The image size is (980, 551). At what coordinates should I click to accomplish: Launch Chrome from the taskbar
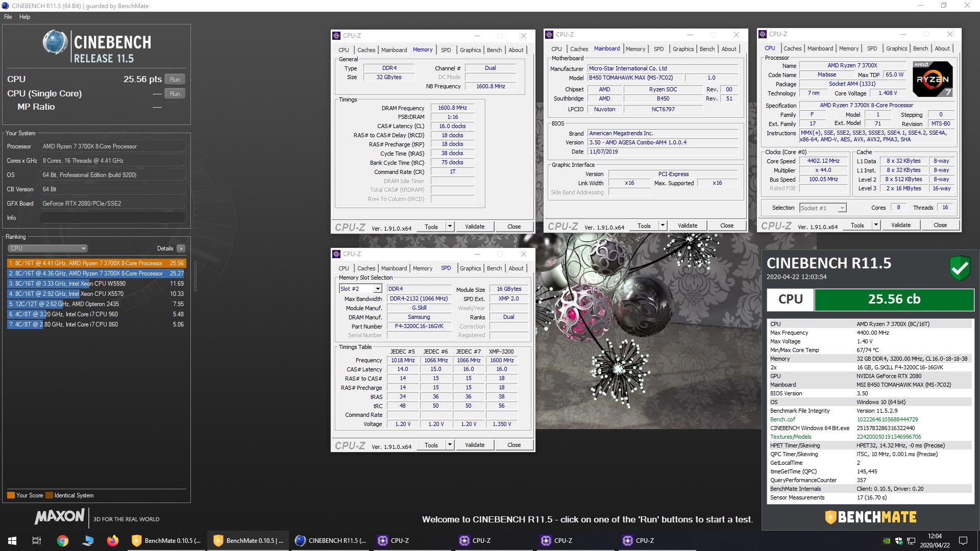click(x=62, y=540)
